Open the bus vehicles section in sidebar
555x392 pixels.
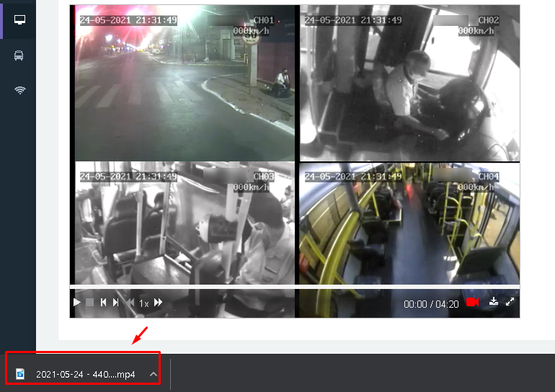tap(19, 55)
